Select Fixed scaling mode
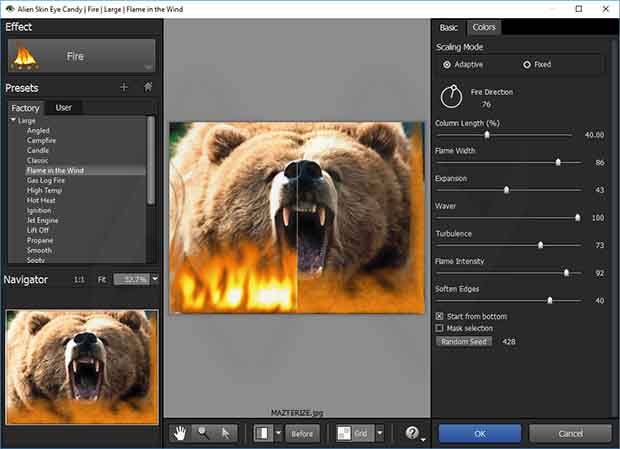Viewport: 620px width, 449px height. pos(527,65)
